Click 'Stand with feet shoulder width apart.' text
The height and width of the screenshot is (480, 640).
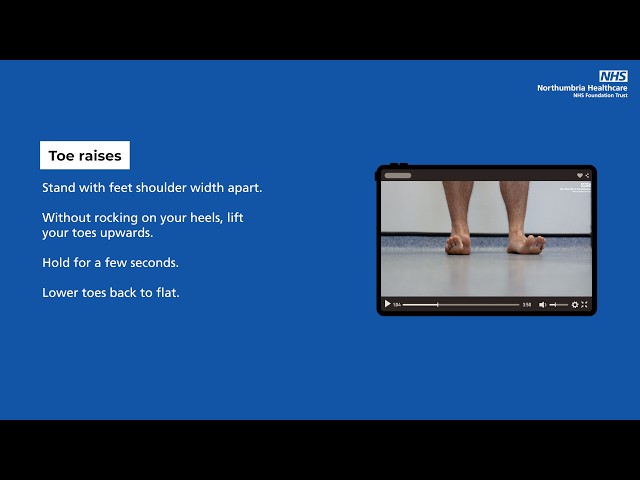[152, 188]
